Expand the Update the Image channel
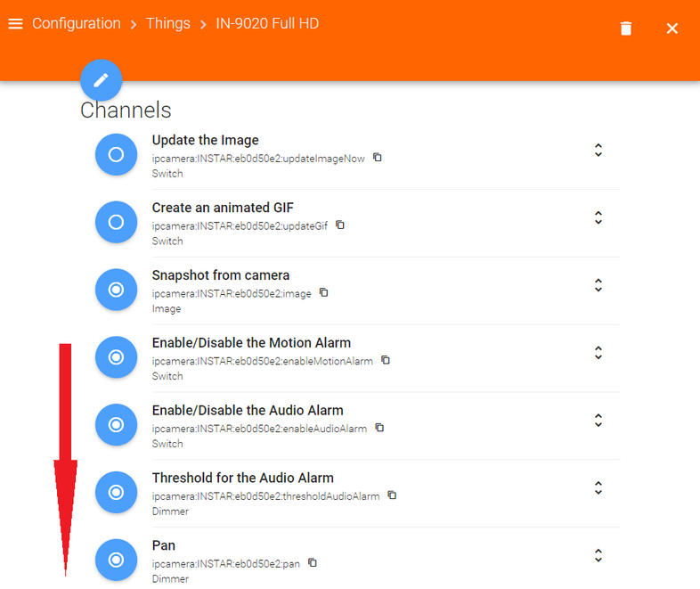 coord(598,151)
